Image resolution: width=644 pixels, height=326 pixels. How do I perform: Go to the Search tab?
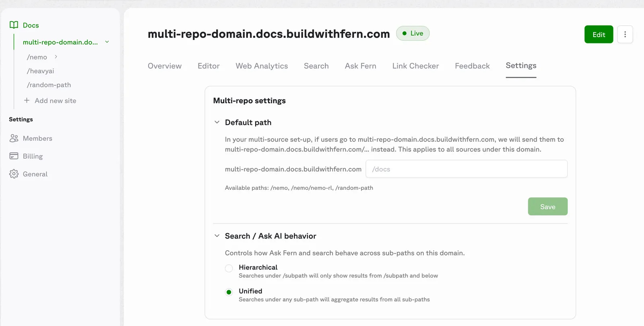pos(316,66)
